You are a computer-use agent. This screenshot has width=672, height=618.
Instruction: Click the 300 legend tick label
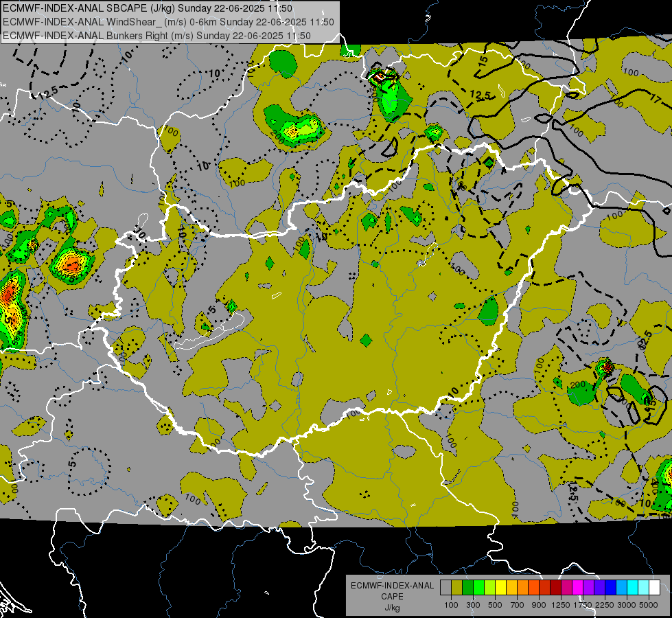473,605
